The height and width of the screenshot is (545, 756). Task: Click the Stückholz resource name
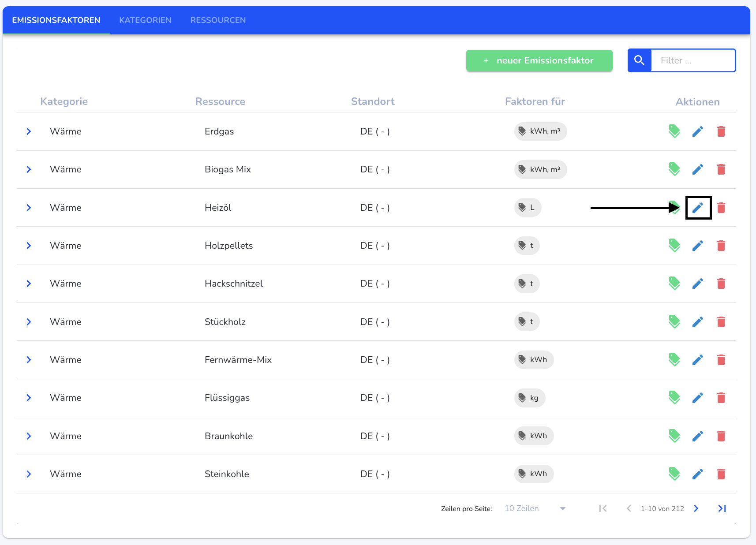pyautogui.click(x=225, y=322)
